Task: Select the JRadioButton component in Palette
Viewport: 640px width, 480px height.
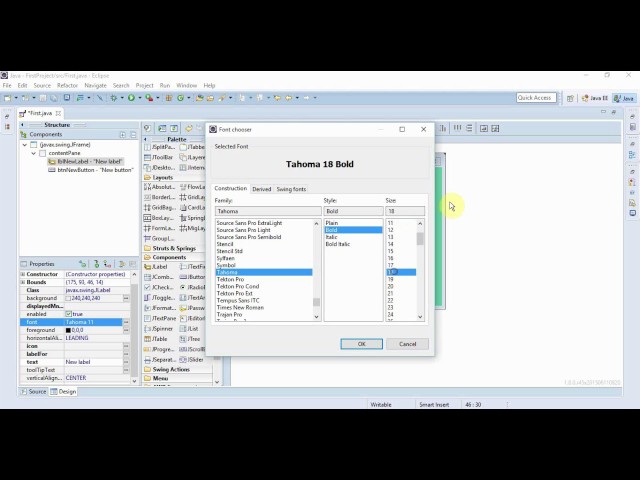Action: [x=192, y=287]
